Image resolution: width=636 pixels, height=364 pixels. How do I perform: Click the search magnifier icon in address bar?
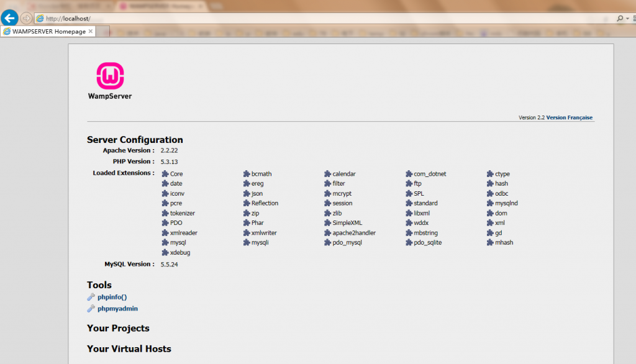tap(620, 19)
